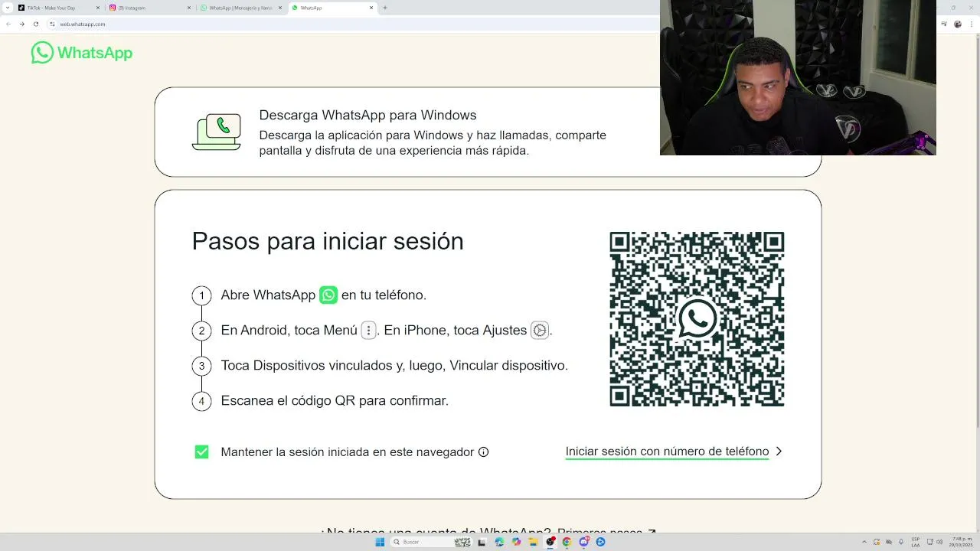Show hidden system tray icons
Image resolution: width=980 pixels, height=551 pixels.
864,542
